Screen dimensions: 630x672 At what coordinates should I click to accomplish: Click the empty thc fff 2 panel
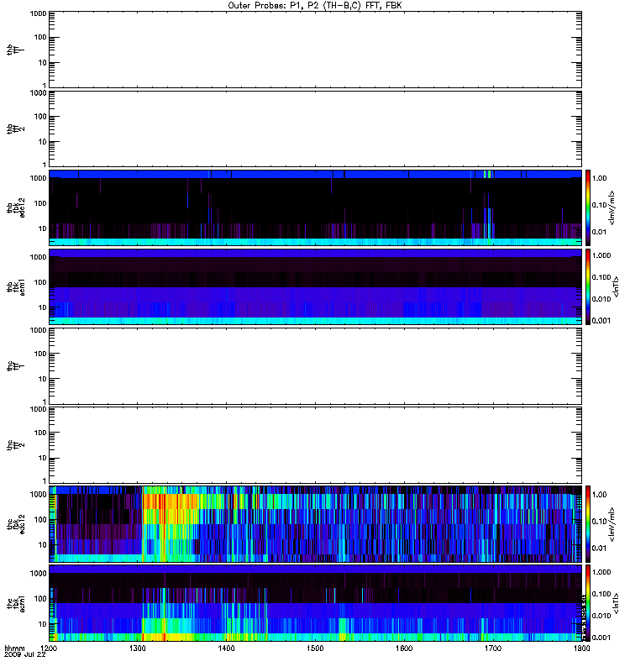click(x=316, y=445)
